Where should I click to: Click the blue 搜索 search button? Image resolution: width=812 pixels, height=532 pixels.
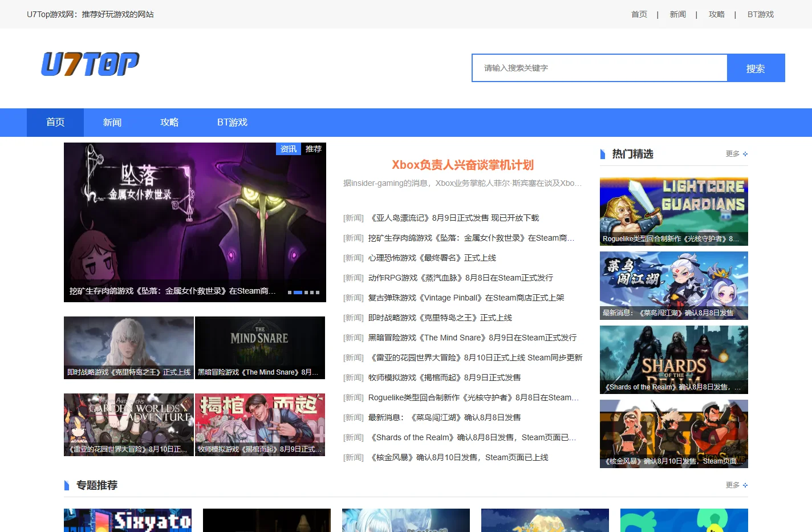[x=756, y=68]
